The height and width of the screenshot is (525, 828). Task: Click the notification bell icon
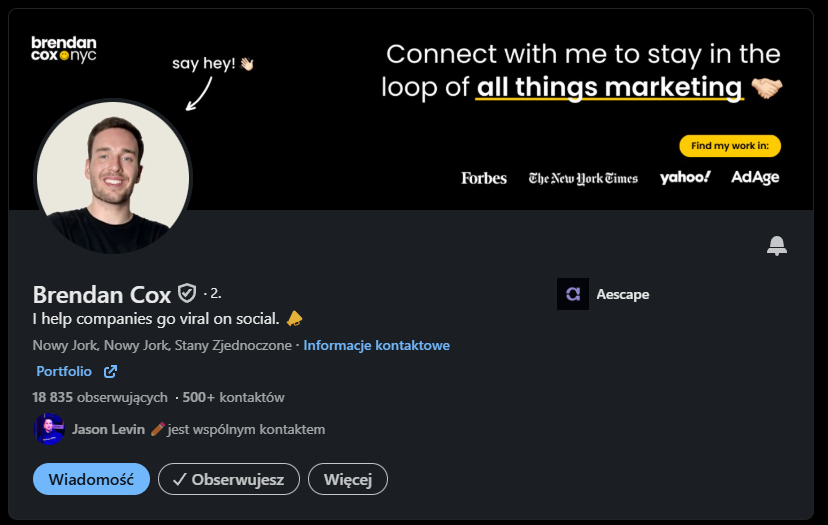point(777,245)
